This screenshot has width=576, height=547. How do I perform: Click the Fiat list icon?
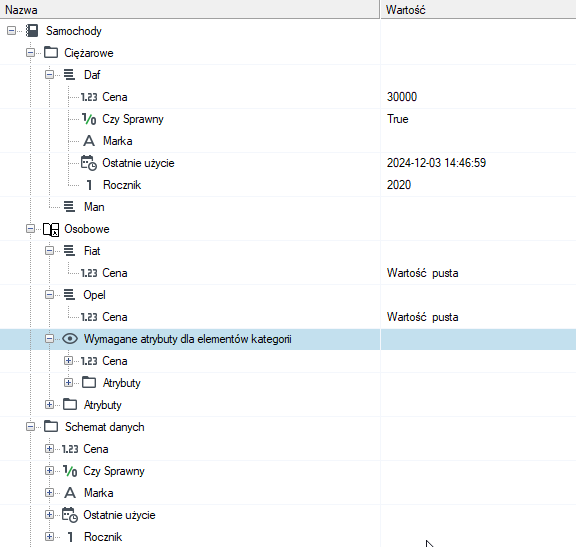[69, 251]
